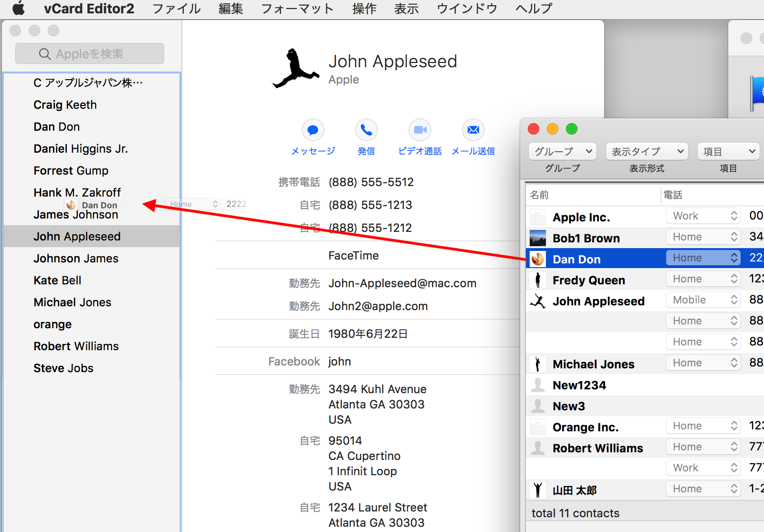
Task: Open 山田 太郎's Home phone type popup
Action: (703, 489)
